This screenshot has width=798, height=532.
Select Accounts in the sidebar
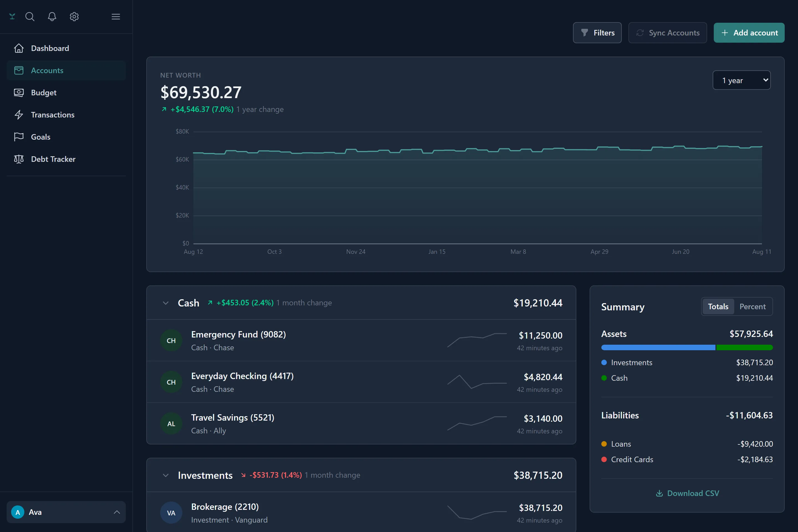(x=66, y=70)
